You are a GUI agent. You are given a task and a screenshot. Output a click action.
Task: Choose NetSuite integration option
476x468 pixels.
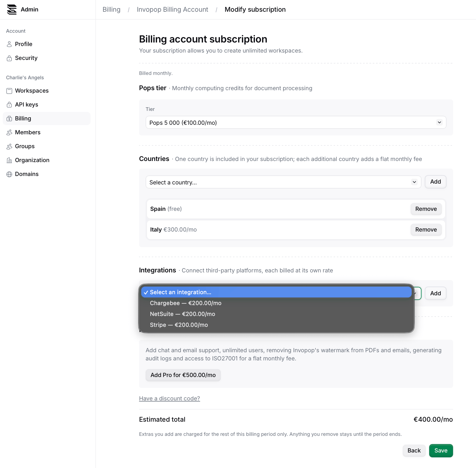(276, 314)
